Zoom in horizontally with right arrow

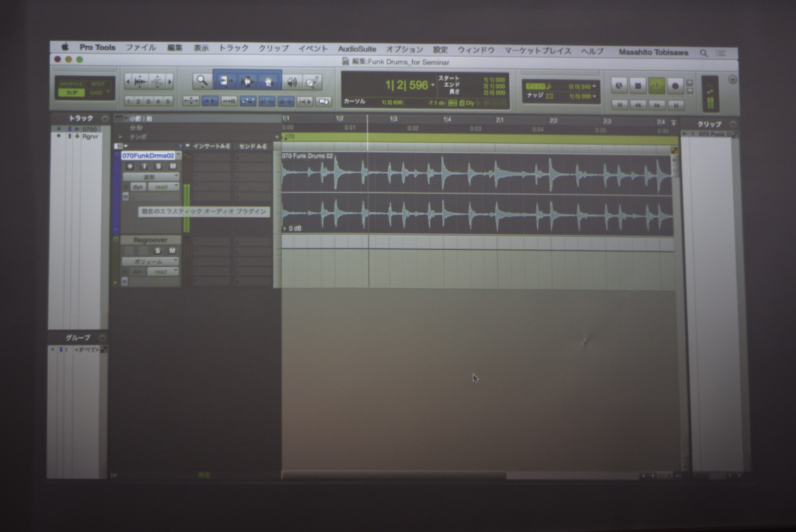170,82
